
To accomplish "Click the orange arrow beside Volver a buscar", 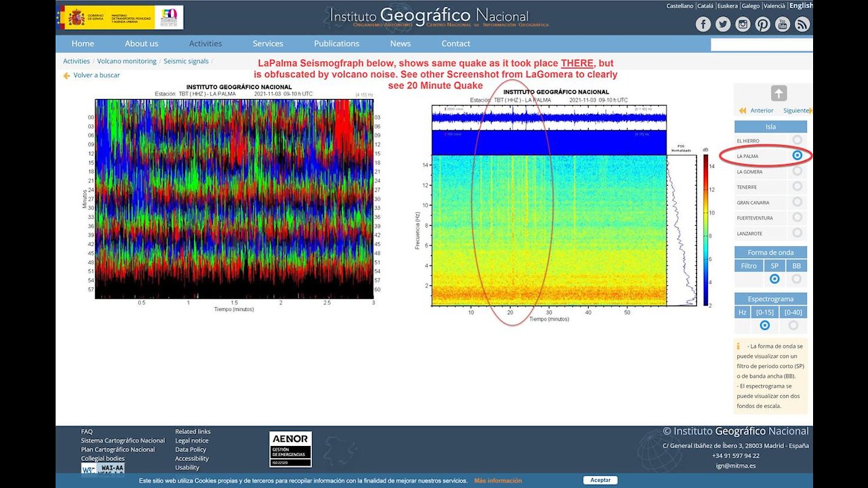I will (66, 76).
